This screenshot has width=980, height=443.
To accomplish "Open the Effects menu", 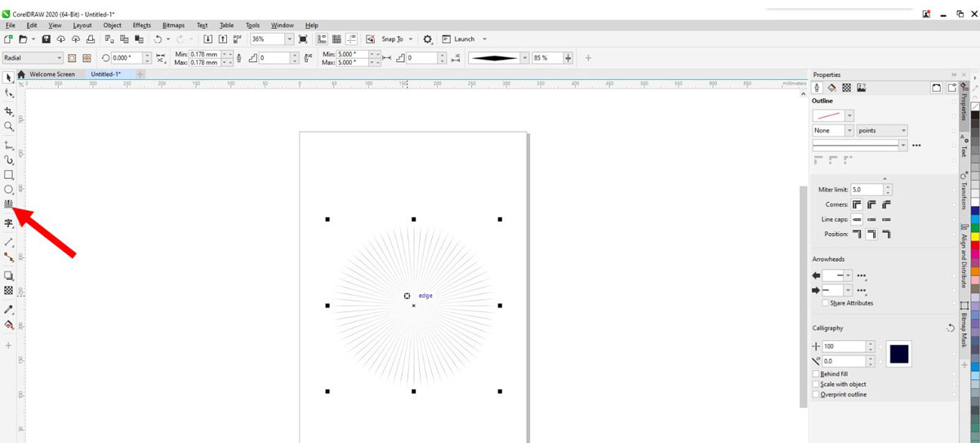I will click(141, 25).
